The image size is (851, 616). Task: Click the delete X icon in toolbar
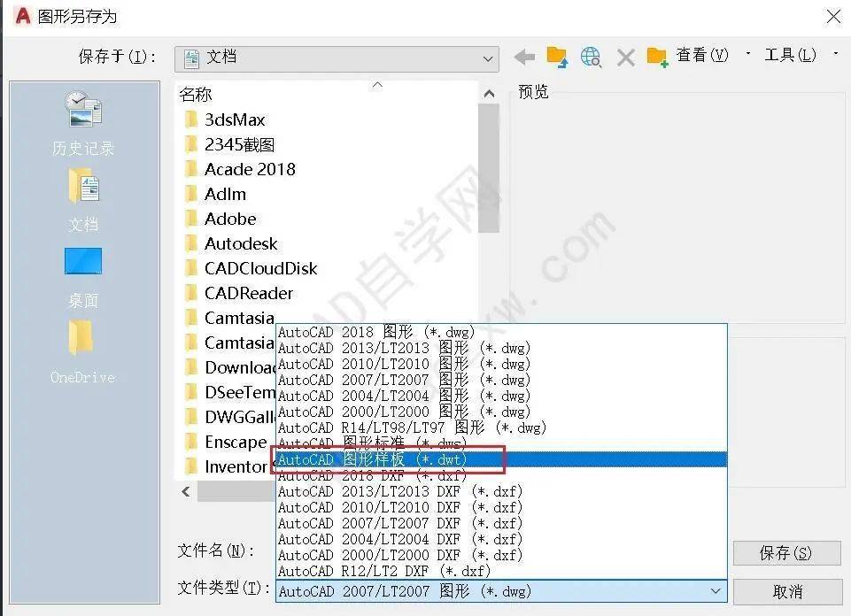point(626,58)
